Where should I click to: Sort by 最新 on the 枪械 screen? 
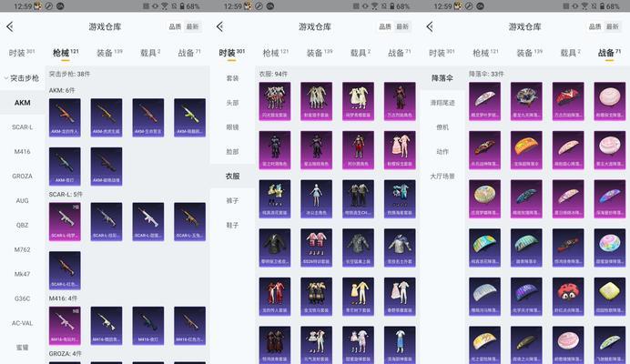[x=192, y=27]
